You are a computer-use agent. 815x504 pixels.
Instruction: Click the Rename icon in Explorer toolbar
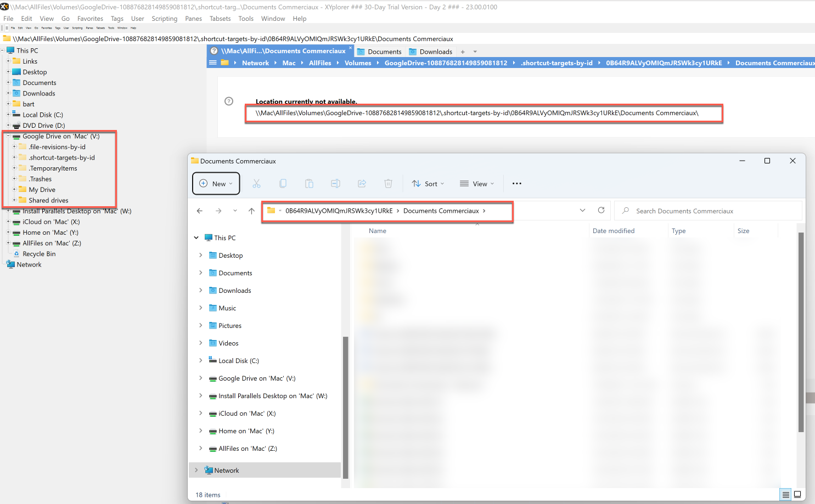coord(335,184)
